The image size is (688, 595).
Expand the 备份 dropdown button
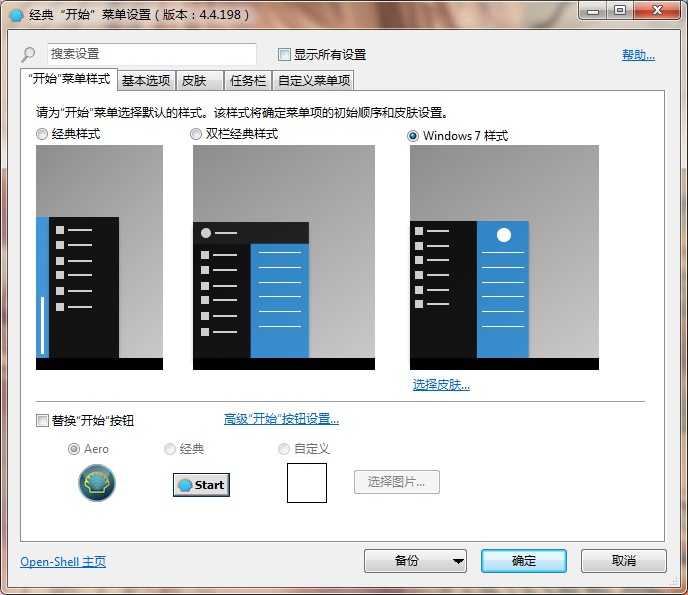(x=415, y=561)
